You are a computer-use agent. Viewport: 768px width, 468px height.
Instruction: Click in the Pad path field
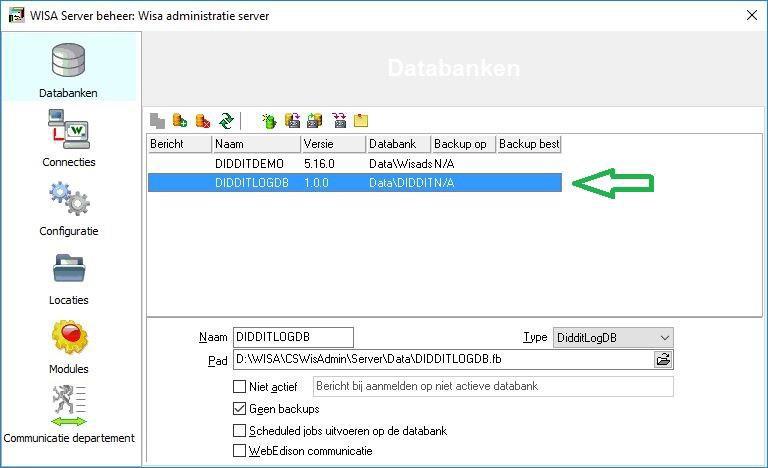(443, 359)
